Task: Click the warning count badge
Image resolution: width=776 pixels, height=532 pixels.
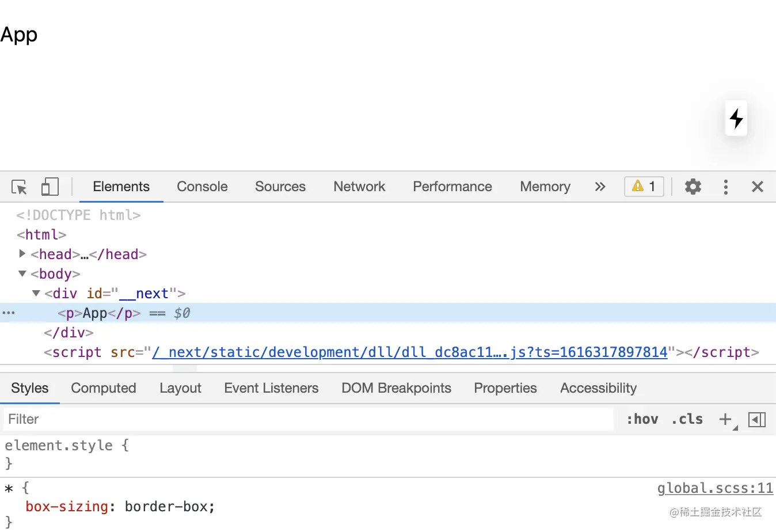Action: (x=644, y=187)
